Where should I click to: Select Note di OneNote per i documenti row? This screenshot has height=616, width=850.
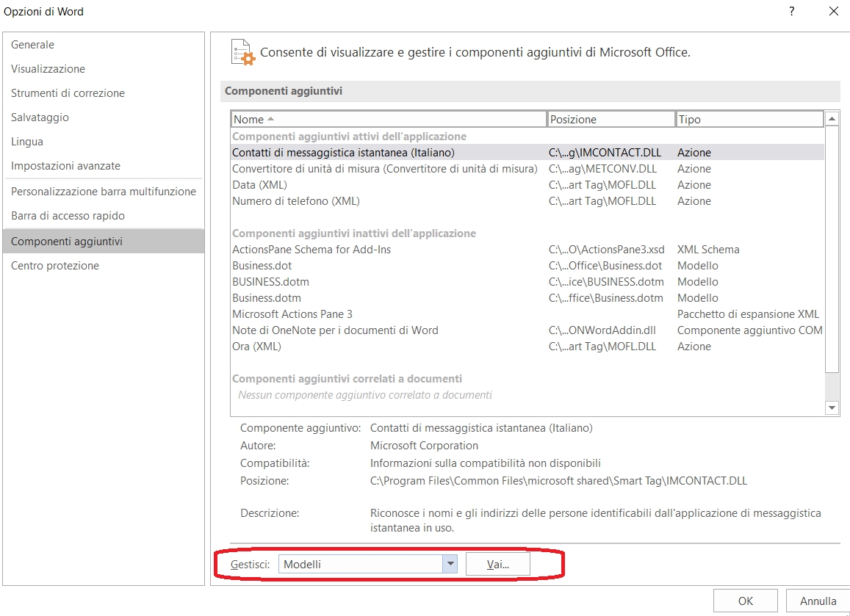click(x=527, y=330)
